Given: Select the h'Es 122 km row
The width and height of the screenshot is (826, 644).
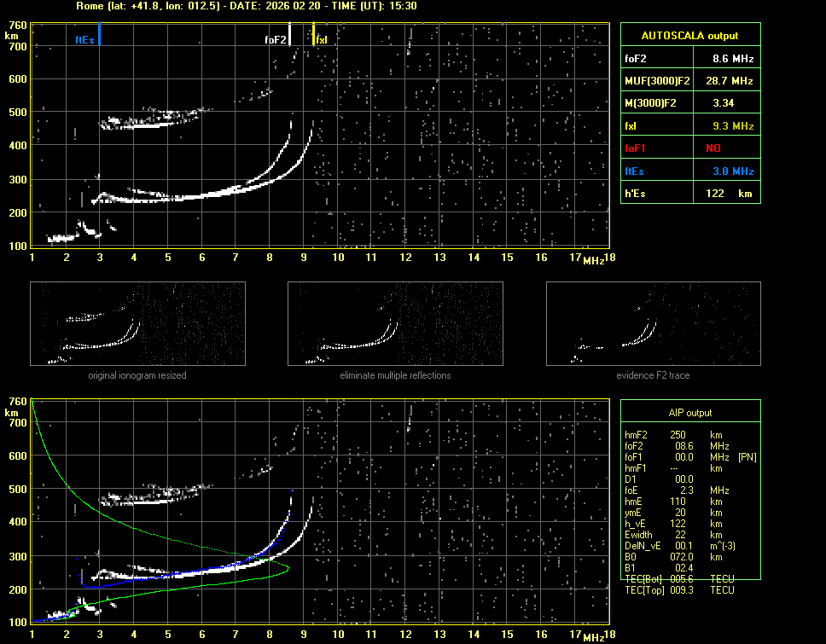Looking at the screenshot, I should (690, 194).
